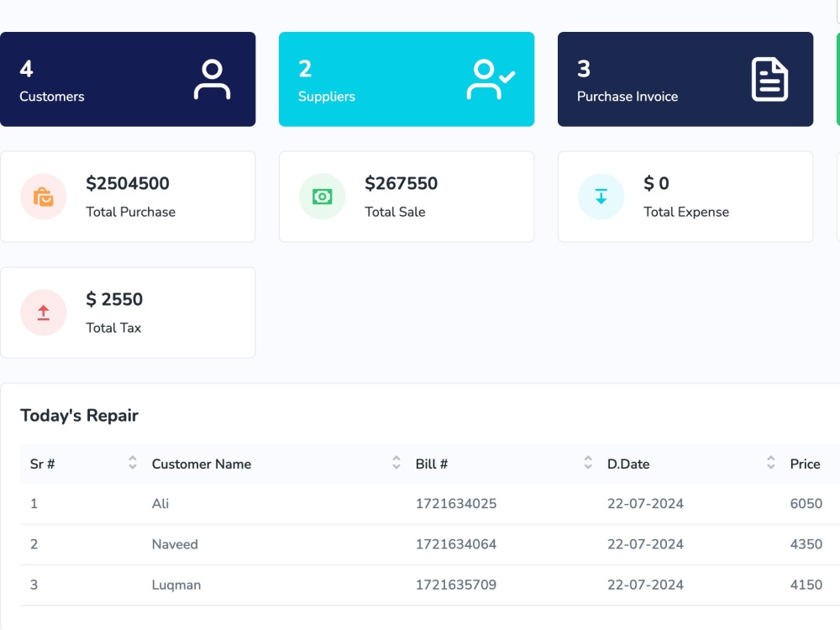Viewport: 840px width, 630px height.
Task: Click price value 6050
Action: coord(806,503)
